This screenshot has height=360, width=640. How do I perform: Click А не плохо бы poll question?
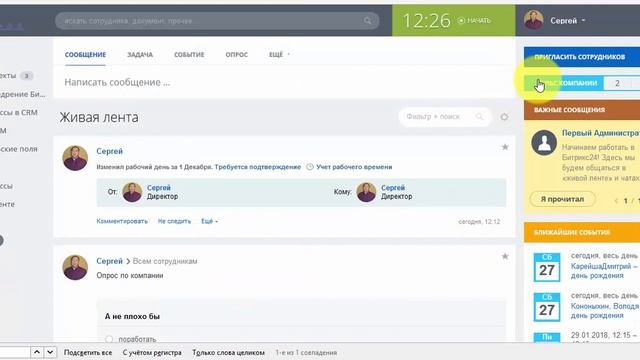tap(132, 316)
